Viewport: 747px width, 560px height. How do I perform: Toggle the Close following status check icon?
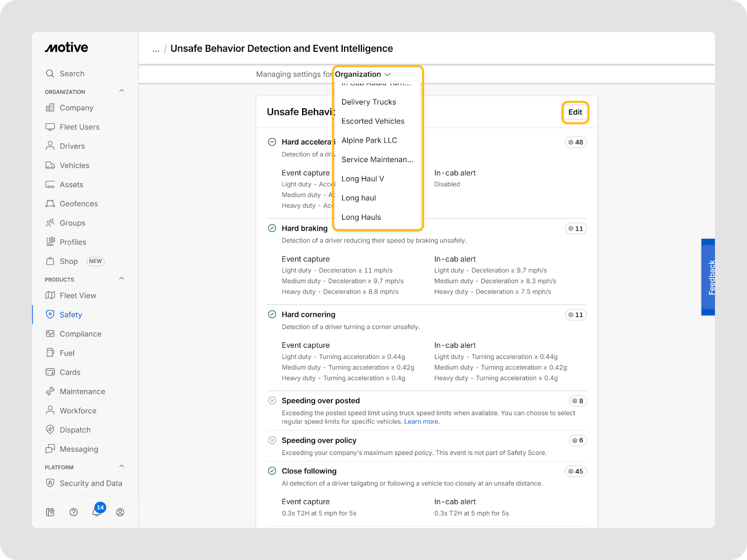point(272,471)
